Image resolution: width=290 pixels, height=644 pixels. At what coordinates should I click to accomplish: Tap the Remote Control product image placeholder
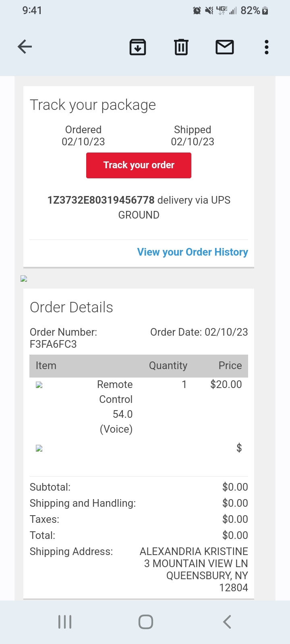pos(39,385)
